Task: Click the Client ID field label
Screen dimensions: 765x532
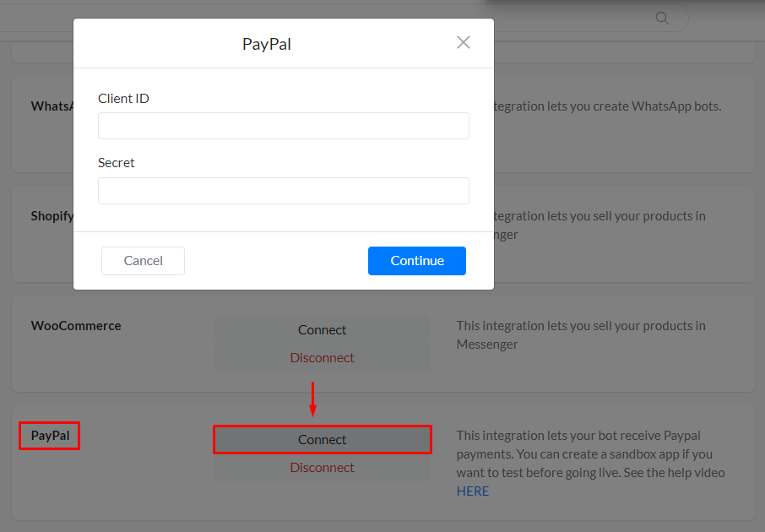Action: [123, 99]
